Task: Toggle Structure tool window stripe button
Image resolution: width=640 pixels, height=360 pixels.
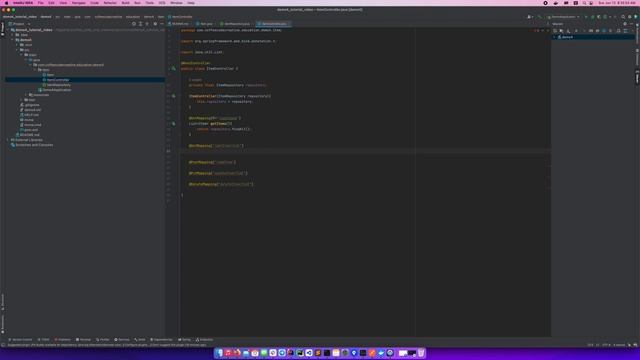Action: [2, 302]
